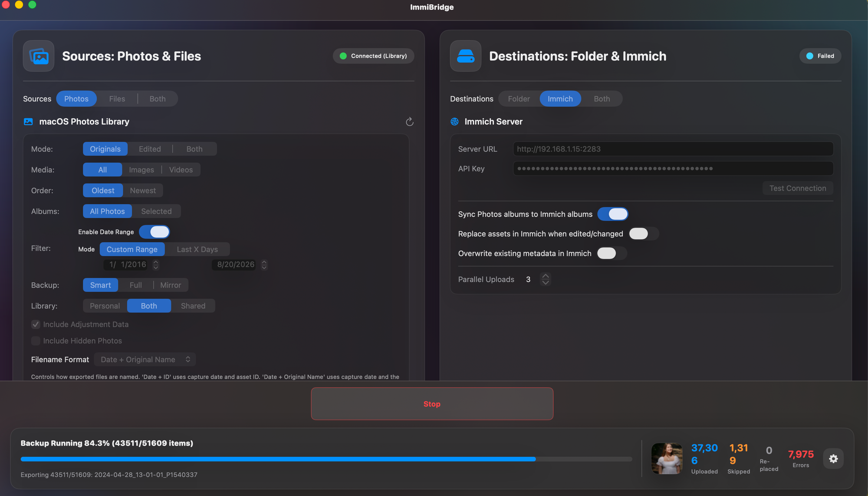Set Mode to Edited
868x496 pixels.
(x=150, y=149)
